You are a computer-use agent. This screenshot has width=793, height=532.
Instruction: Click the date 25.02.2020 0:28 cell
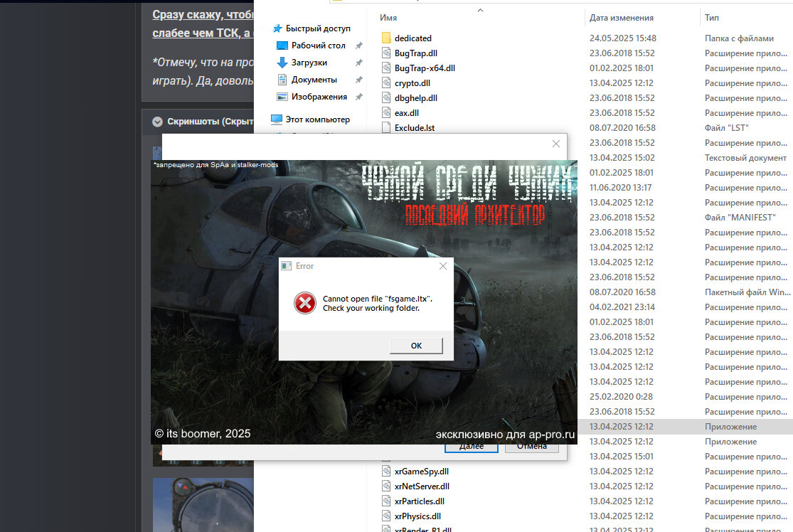pos(621,396)
